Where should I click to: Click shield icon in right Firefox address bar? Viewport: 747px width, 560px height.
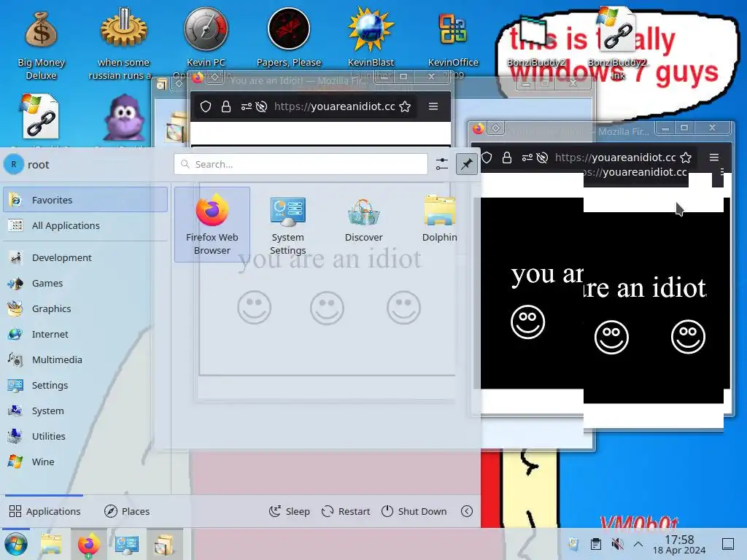pyautogui.click(x=487, y=157)
